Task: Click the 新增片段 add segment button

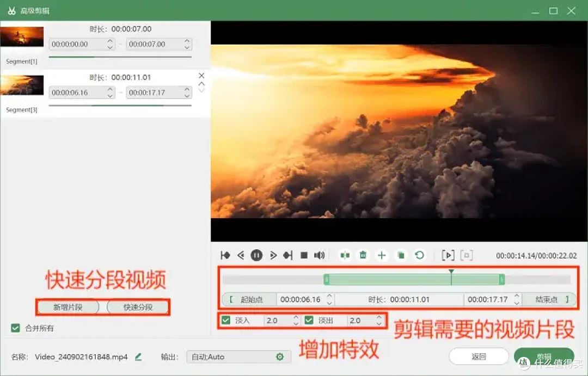Action: tap(68, 307)
